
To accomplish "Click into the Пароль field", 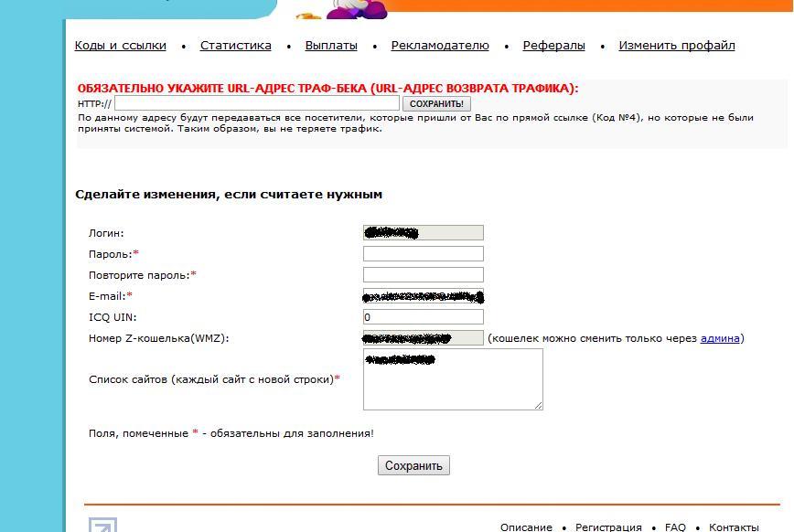I will 424,253.
